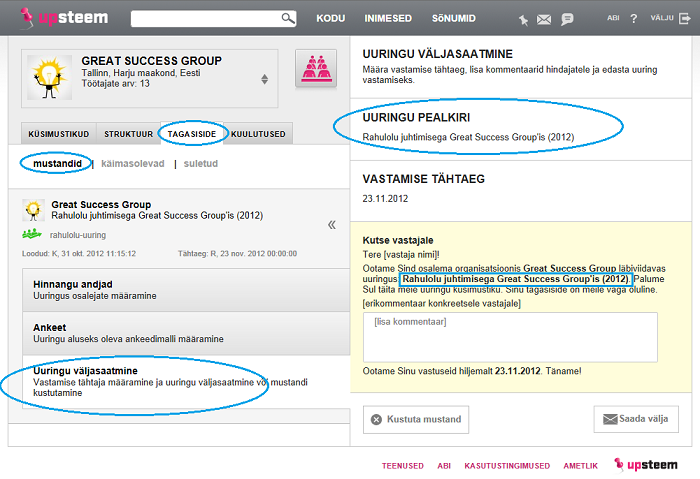
Task: Switch to the STRUKTUUR tab
Action: [129, 134]
